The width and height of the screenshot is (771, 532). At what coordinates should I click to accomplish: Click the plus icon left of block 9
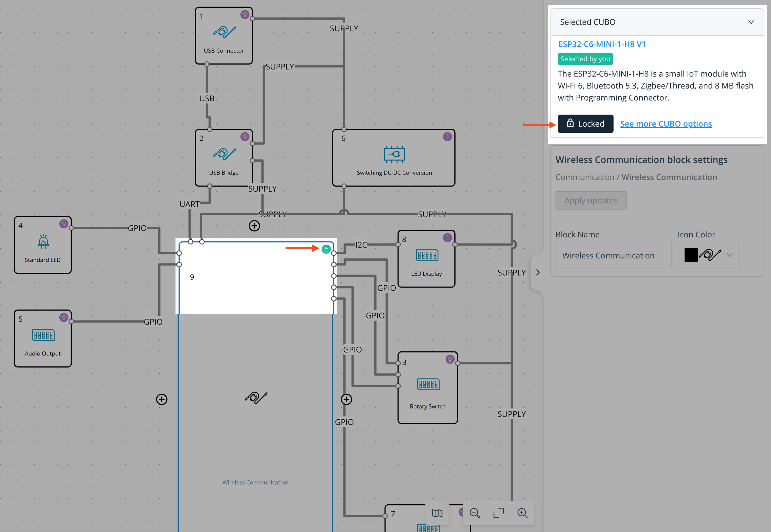(162, 399)
